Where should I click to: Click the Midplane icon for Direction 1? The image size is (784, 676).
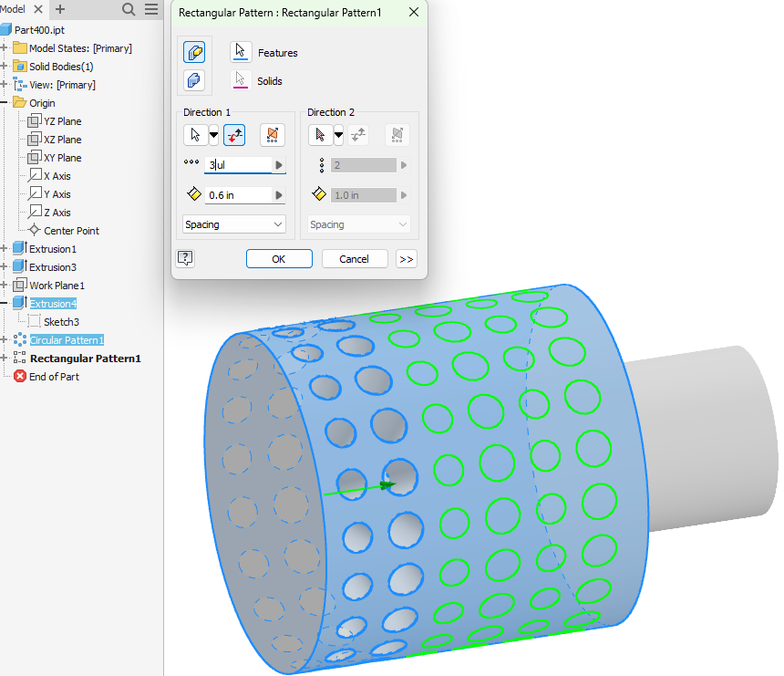pos(271,134)
